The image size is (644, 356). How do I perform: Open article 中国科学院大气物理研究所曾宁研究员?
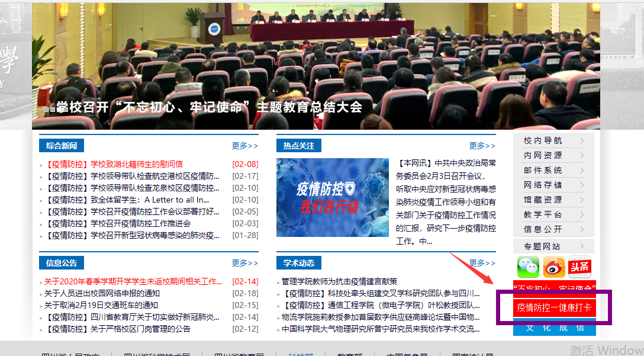(381, 329)
